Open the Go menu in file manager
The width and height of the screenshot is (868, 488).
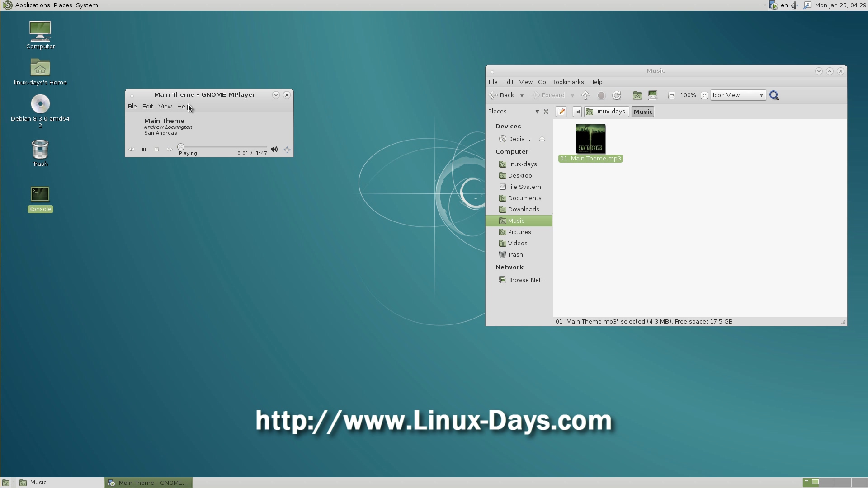pos(542,82)
